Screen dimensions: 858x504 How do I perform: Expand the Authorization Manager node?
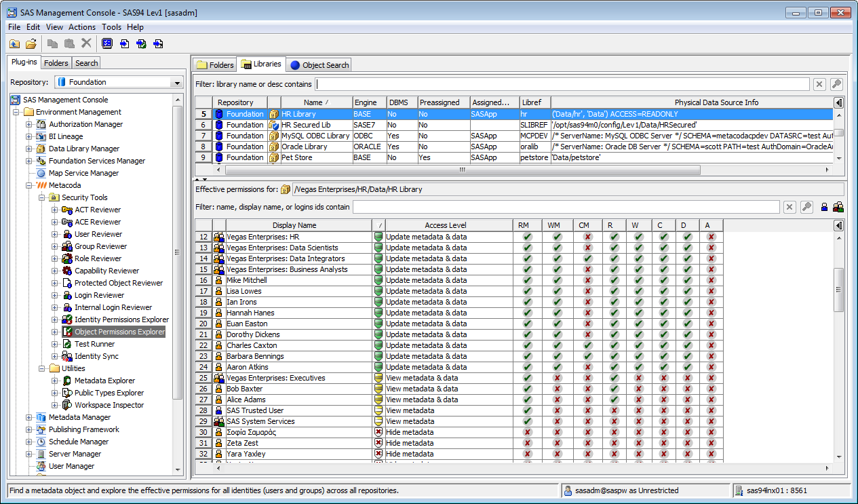pyautogui.click(x=29, y=124)
